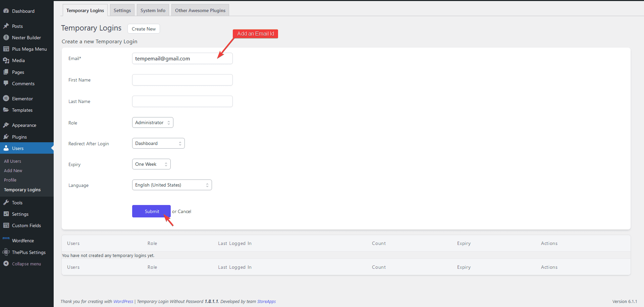
Task: Click the Posts pin icon
Action: click(x=6, y=26)
